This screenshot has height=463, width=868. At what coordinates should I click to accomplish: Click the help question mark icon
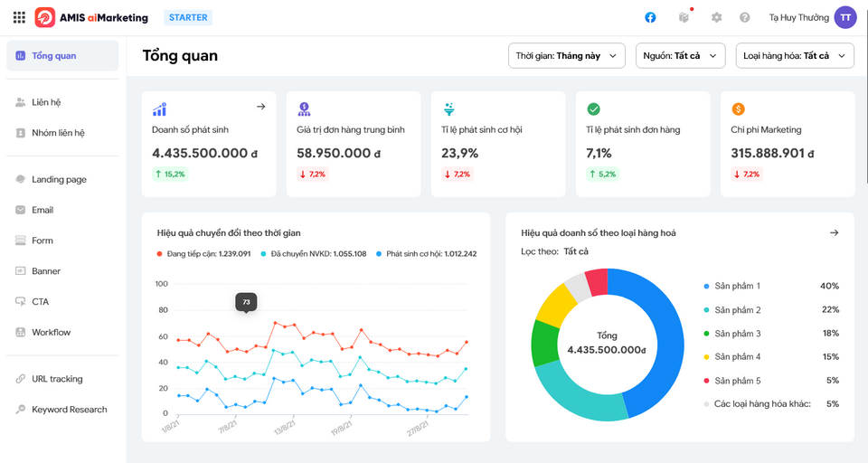tap(745, 17)
